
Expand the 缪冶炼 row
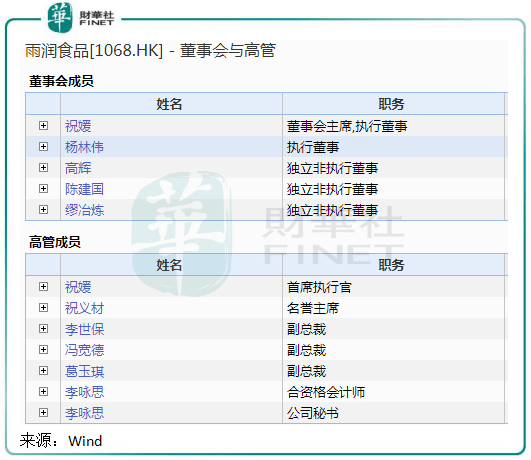43,210
